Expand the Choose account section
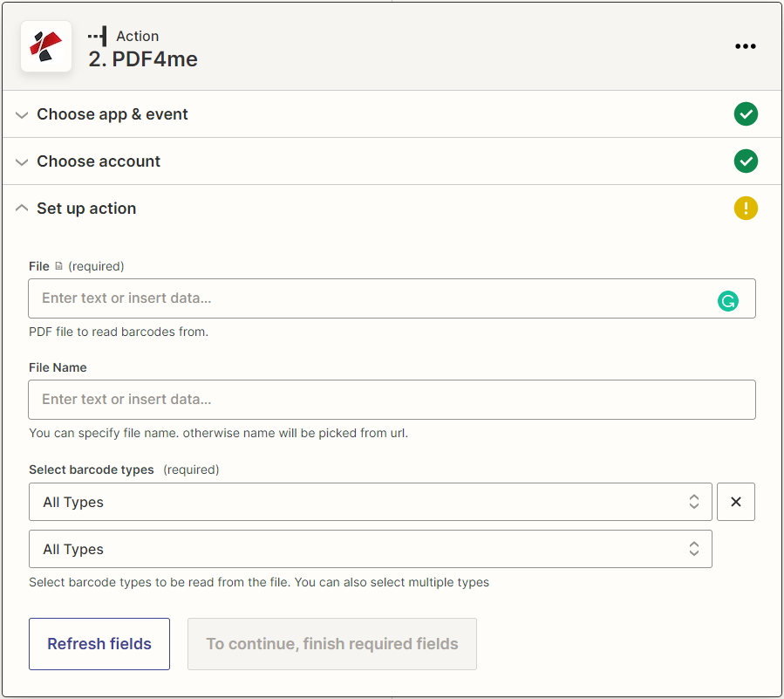The width and height of the screenshot is (784, 699). (98, 161)
